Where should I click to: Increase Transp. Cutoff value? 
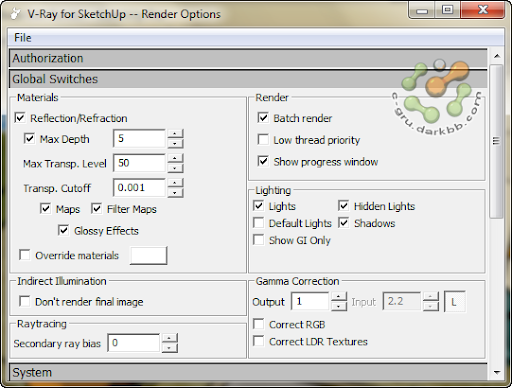click(x=175, y=183)
